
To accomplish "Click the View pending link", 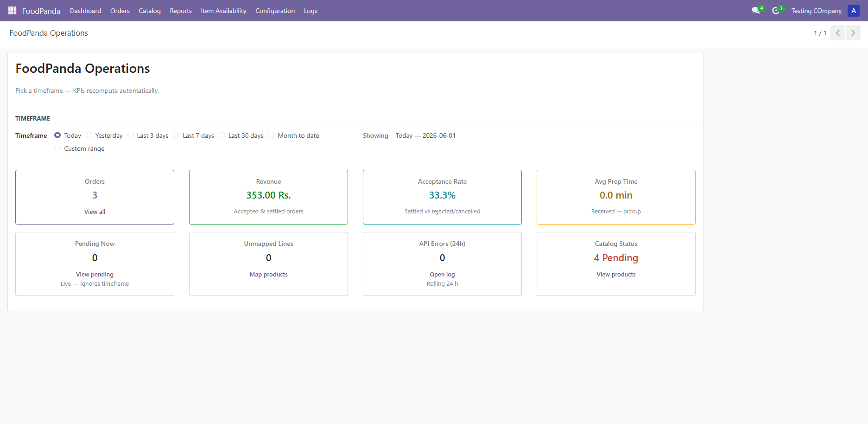I will [x=95, y=274].
